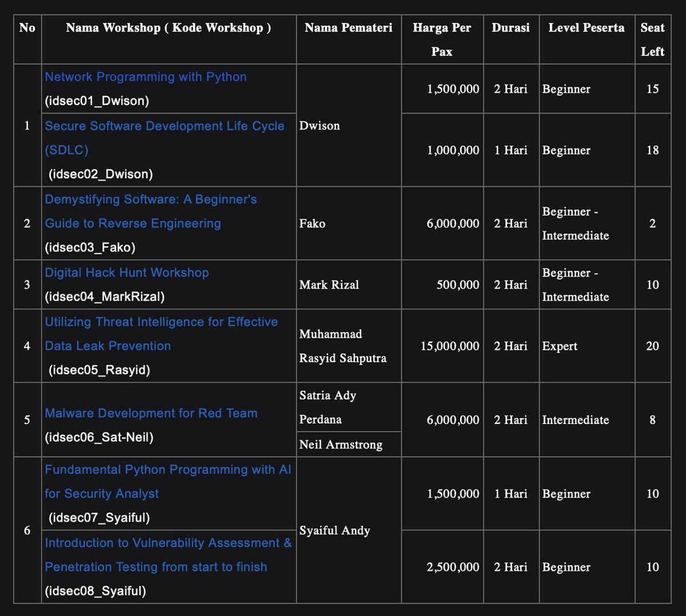
Task: Click the (idsec05_Rasyid) workshop code
Action: (x=99, y=370)
